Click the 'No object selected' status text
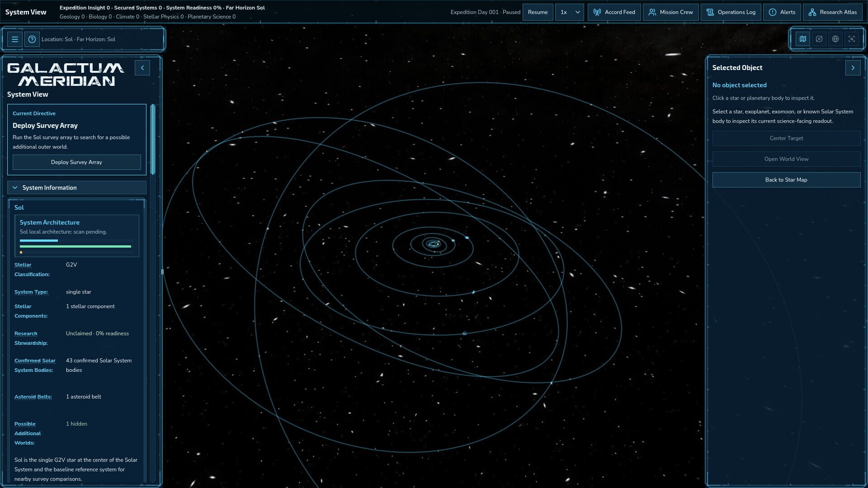Screen dimensions: 868x488 click(x=740, y=85)
